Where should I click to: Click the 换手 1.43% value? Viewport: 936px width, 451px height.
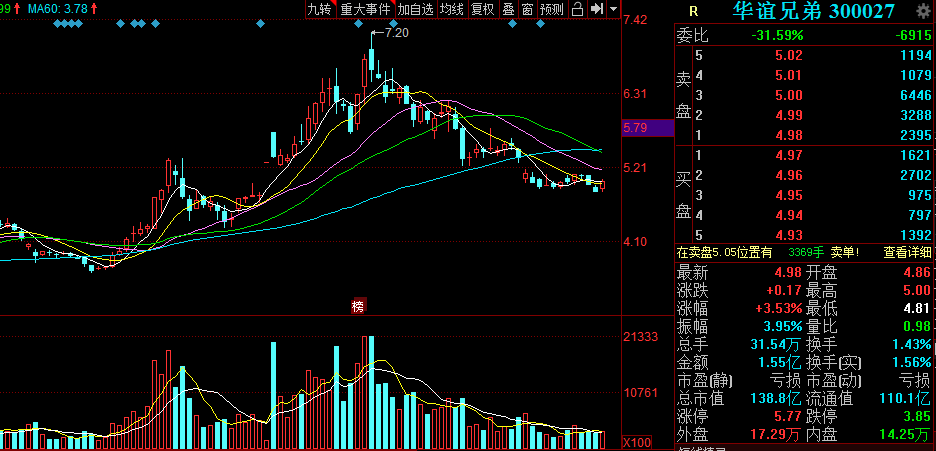[912, 345]
